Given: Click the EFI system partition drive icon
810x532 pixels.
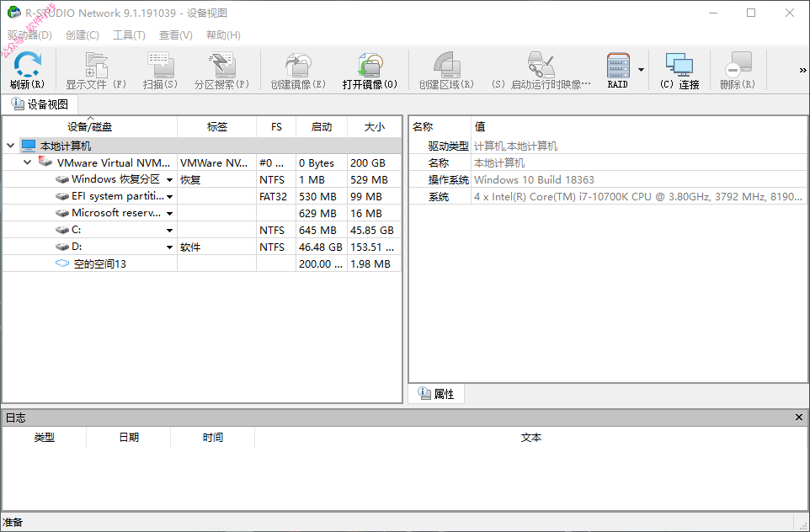Looking at the screenshot, I should pos(62,196).
